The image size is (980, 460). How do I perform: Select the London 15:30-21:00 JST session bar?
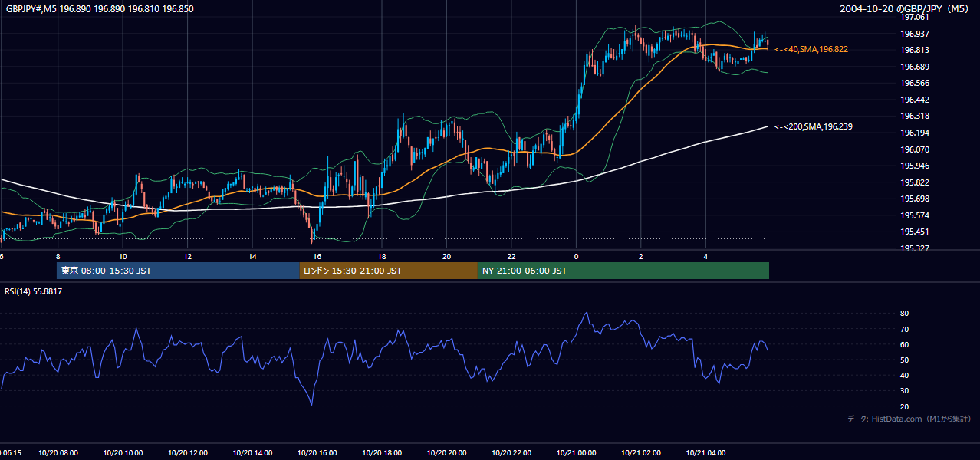(389, 271)
